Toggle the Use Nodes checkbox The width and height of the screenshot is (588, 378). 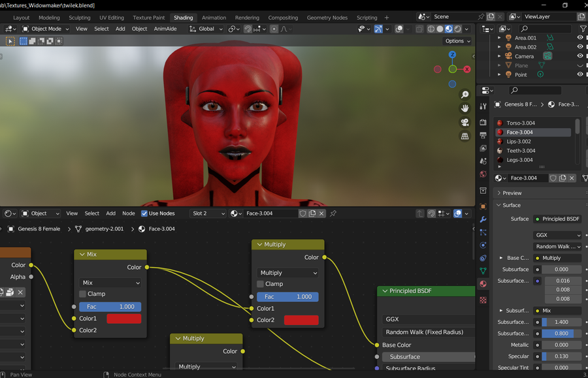[144, 213]
